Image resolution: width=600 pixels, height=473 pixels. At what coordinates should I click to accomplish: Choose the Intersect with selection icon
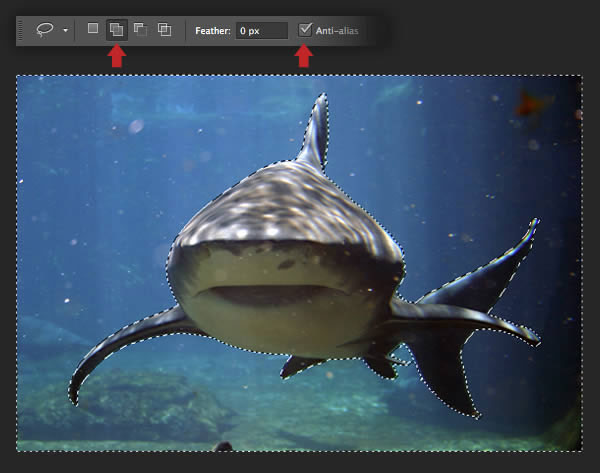pos(165,29)
